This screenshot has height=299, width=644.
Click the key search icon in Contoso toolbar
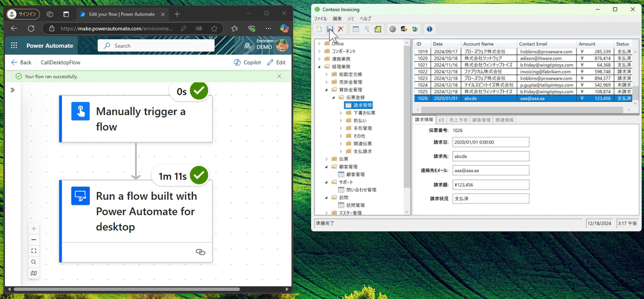point(367,29)
